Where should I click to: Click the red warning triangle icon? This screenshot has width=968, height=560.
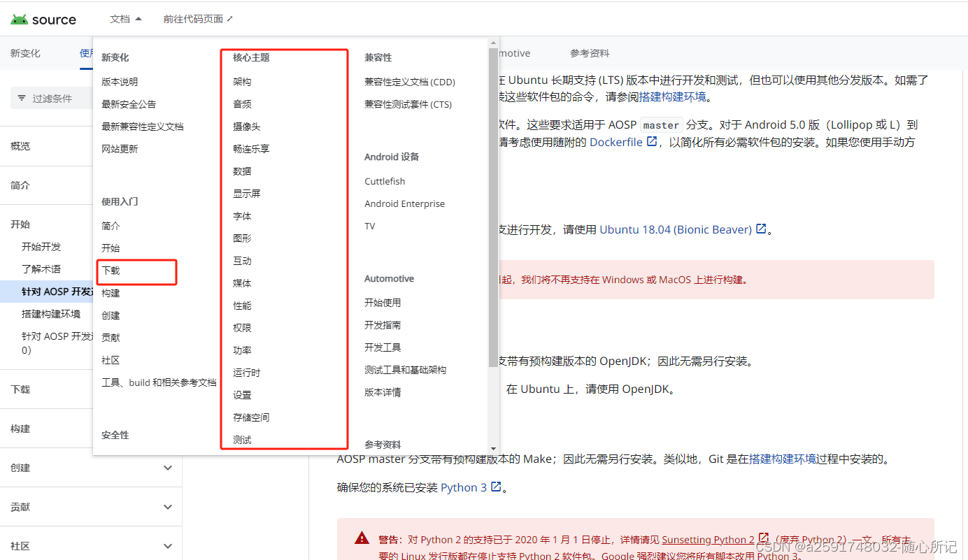(x=362, y=538)
